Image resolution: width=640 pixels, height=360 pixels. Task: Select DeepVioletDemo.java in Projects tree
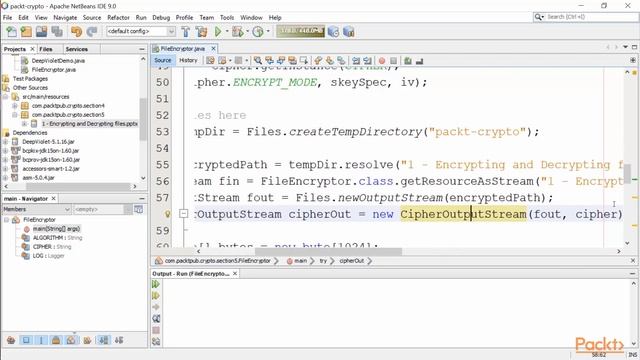[x=58, y=60]
